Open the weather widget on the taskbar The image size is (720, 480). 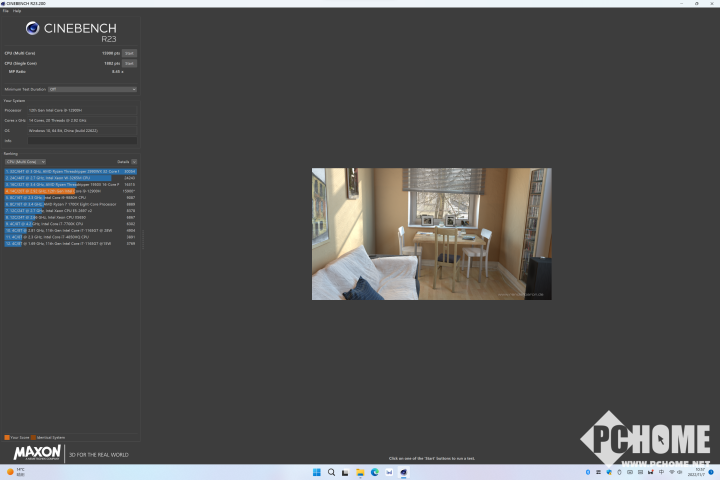[x=15, y=472]
